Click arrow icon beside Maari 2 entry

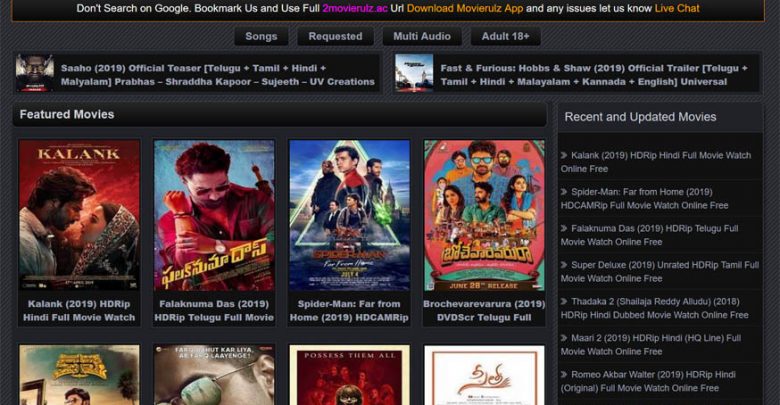click(x=564, y=338)
